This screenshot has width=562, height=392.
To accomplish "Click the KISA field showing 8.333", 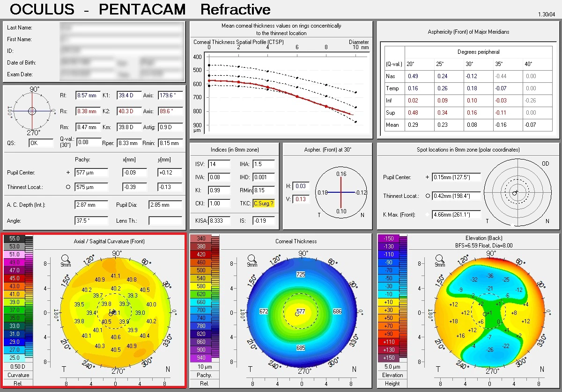I will pos(220,220).
